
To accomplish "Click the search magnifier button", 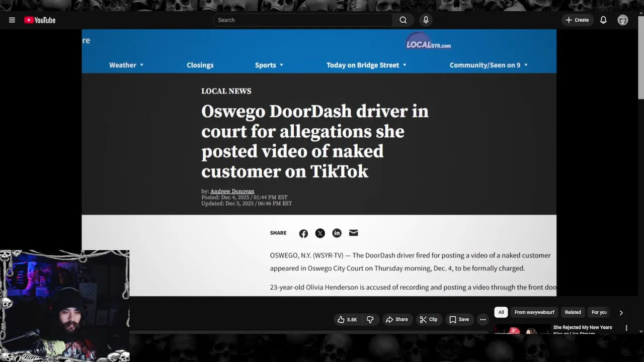I will pos(403,20).
